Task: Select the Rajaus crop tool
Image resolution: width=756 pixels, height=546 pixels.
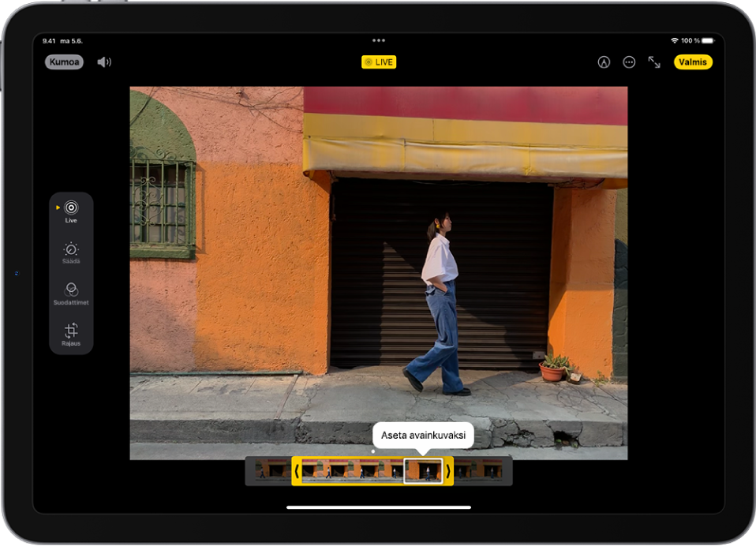Action: coord(71,335)
